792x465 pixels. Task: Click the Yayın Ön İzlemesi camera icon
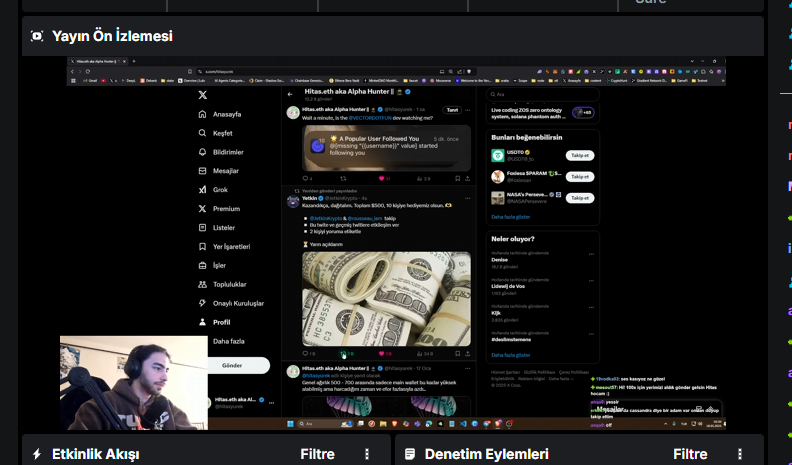pos(37,36)
